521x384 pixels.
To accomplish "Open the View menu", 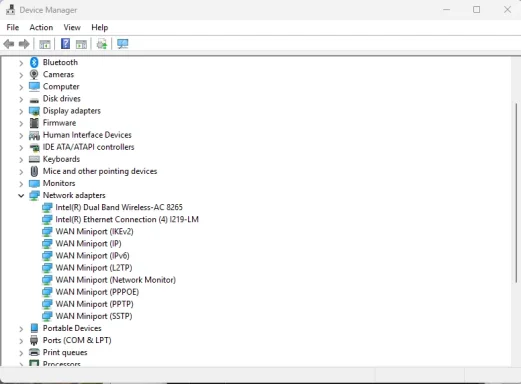I will tap(72, 27).
